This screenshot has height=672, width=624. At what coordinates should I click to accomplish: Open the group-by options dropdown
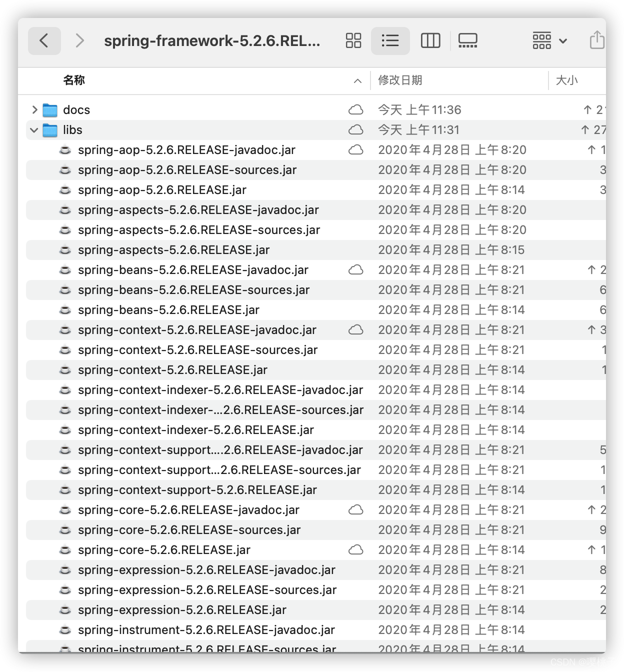point(549,40)
